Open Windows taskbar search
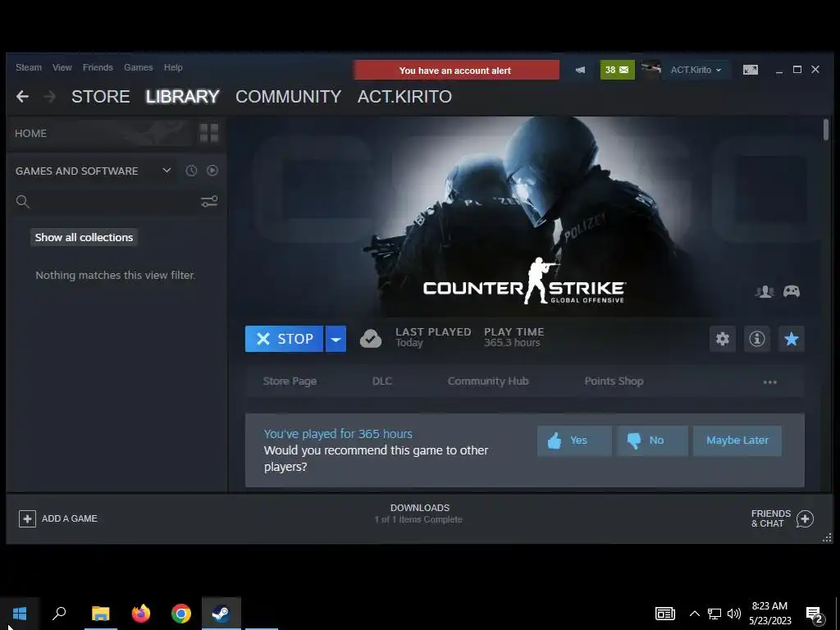 59,614
